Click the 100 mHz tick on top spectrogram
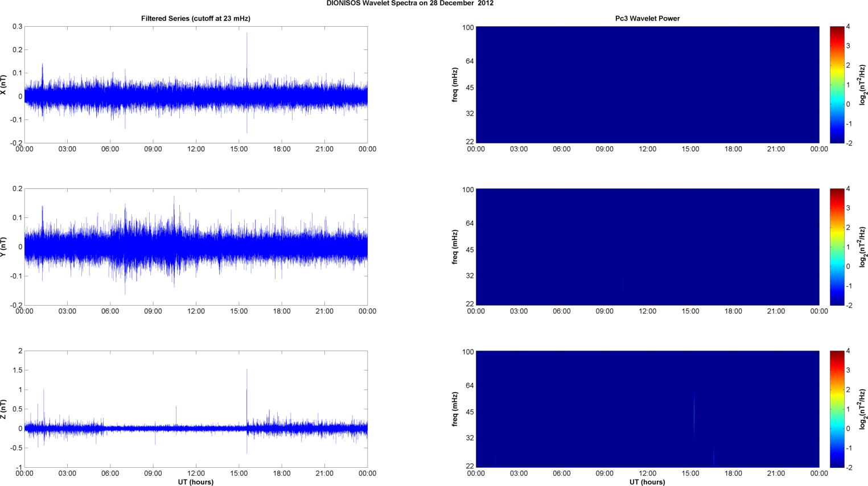The height and width of the screenshot is (486, 868). point(468,27)
